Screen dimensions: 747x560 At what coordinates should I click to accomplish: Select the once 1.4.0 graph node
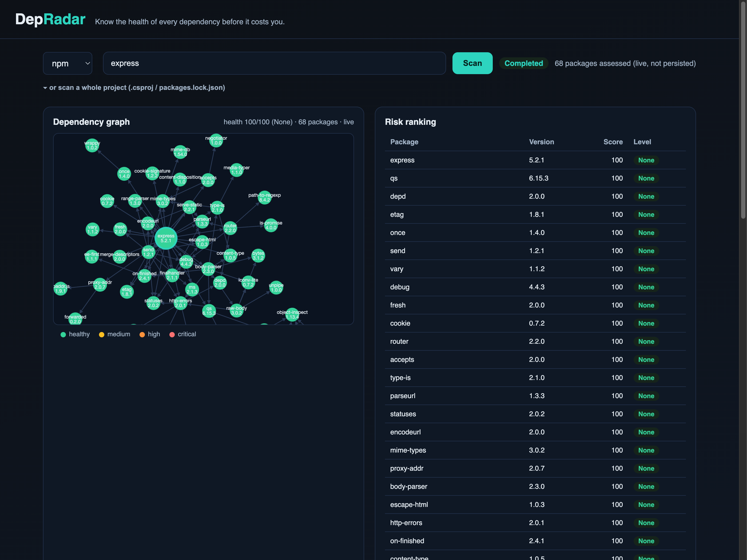coord(124,174)
